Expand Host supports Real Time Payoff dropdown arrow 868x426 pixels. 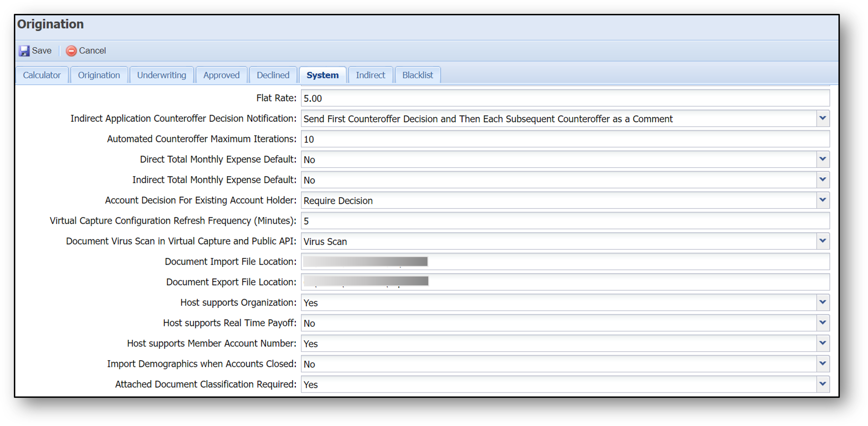(823, 323)
